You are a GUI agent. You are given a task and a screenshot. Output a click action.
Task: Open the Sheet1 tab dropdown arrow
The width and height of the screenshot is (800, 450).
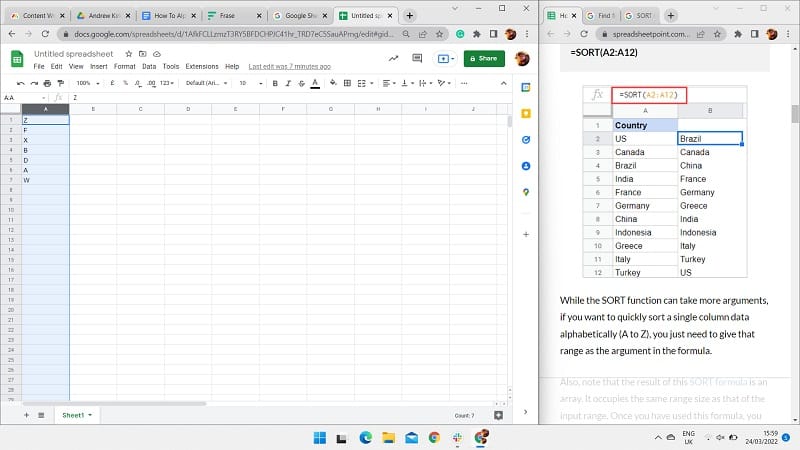(x=90, y=414)
